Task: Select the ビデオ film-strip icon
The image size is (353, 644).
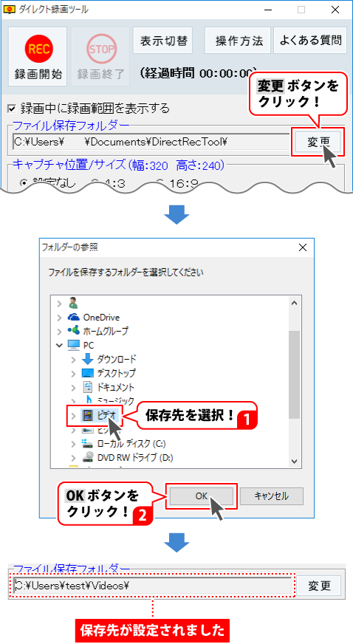Action: [x=87, y=416]
